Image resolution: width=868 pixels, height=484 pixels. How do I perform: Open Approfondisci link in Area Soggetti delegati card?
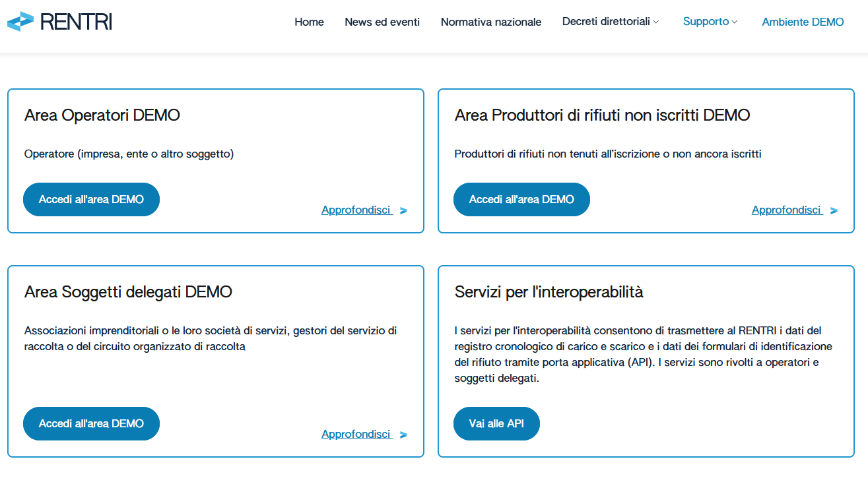356,435
